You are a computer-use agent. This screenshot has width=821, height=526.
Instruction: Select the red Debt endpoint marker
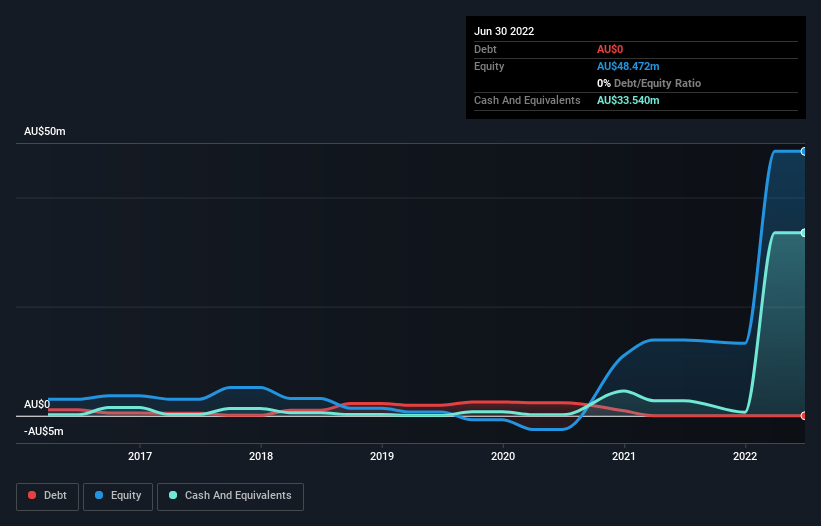click(x=804, y=416)
